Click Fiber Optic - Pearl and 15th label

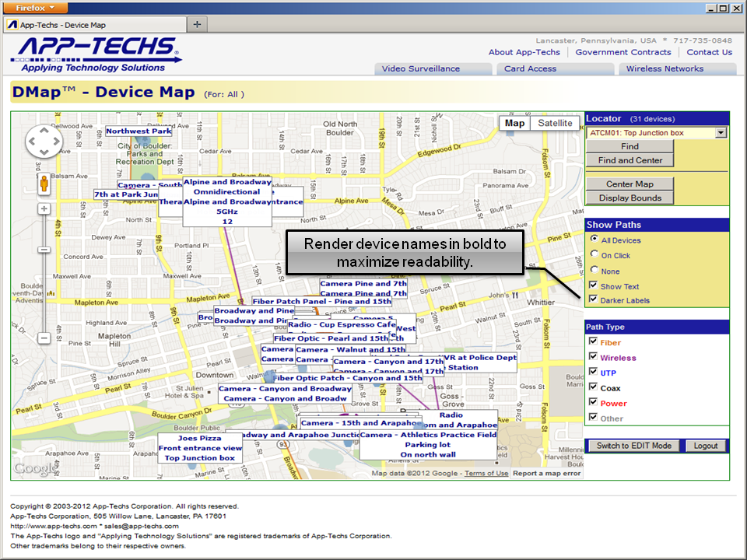coord(331,338)
